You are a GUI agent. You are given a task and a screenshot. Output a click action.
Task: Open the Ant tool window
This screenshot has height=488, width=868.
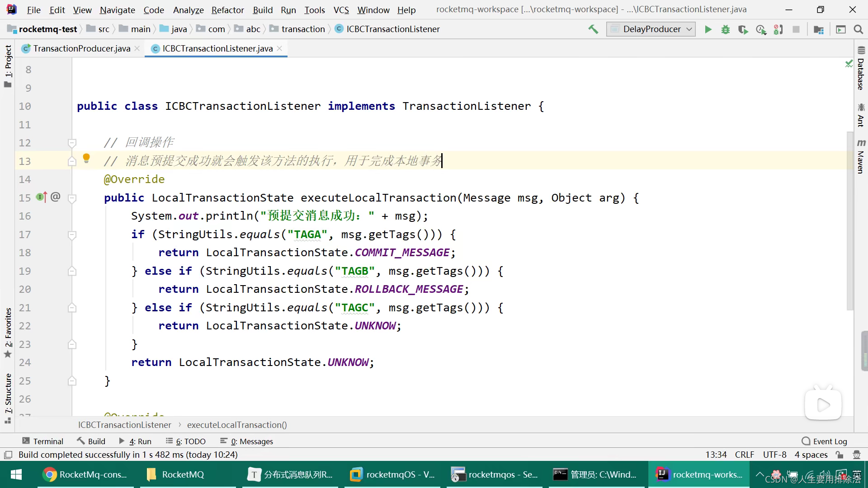861,115
